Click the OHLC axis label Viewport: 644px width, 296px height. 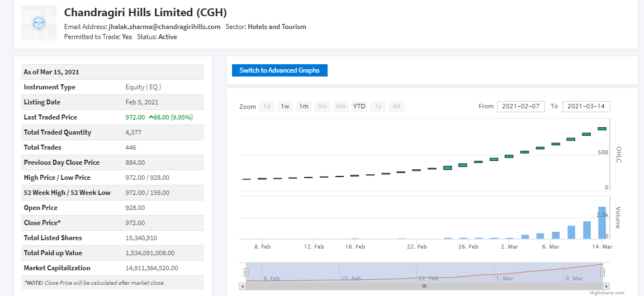pos(618,154)
